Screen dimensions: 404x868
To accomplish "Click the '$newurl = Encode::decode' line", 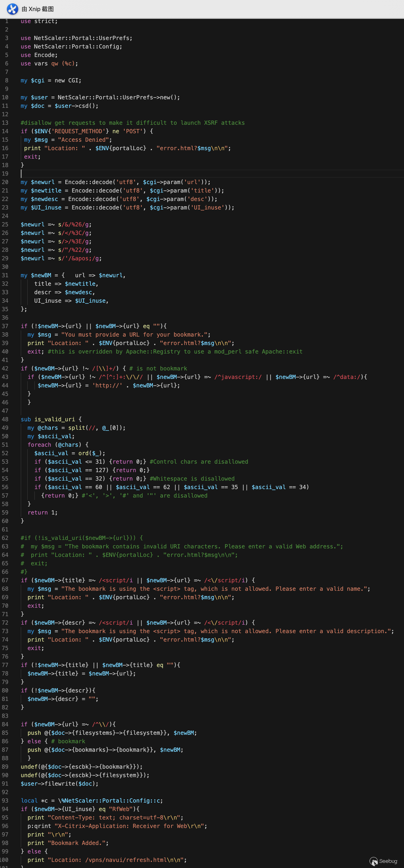I will [115, 182].
